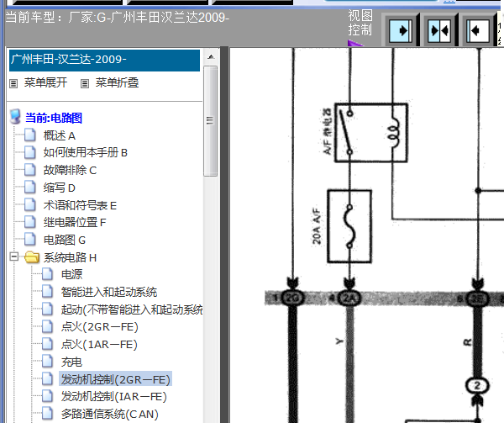Screen dimensions: 504x423
Task: Open 发动机控制(IAR—FE) entry
Action: point(113,396)
